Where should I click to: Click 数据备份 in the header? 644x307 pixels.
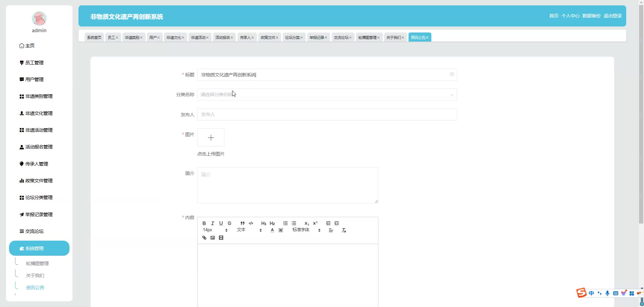(591, 16)
